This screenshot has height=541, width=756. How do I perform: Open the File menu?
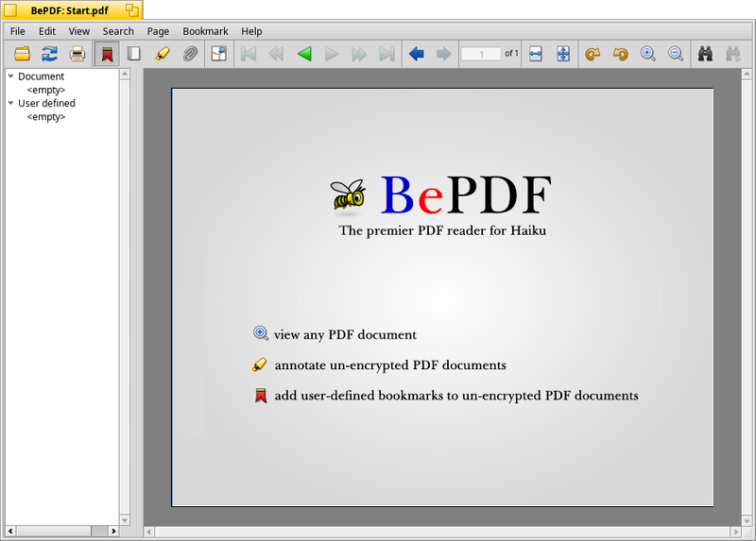17,31
